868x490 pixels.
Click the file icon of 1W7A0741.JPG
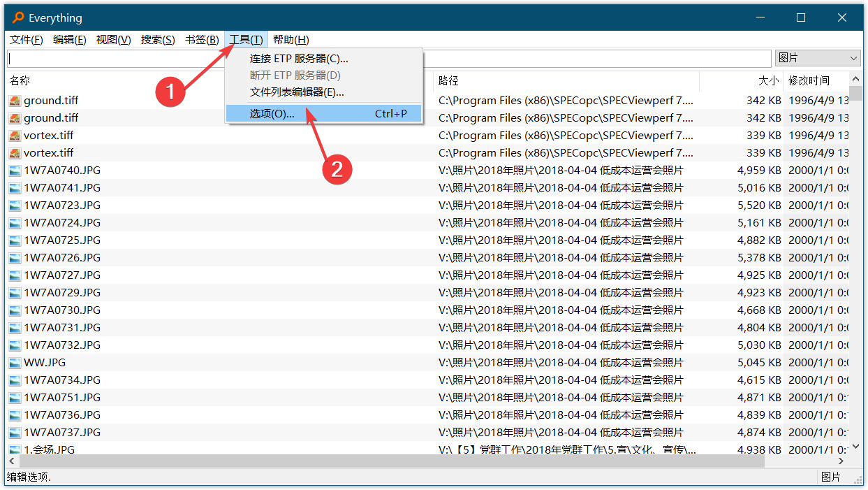(x=15, y=187)
